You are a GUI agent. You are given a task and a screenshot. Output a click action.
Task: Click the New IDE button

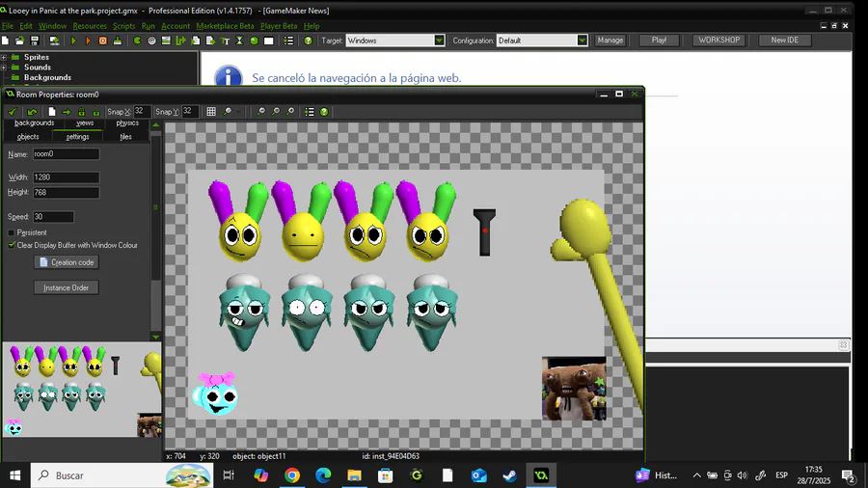click(x=784, y=41)
